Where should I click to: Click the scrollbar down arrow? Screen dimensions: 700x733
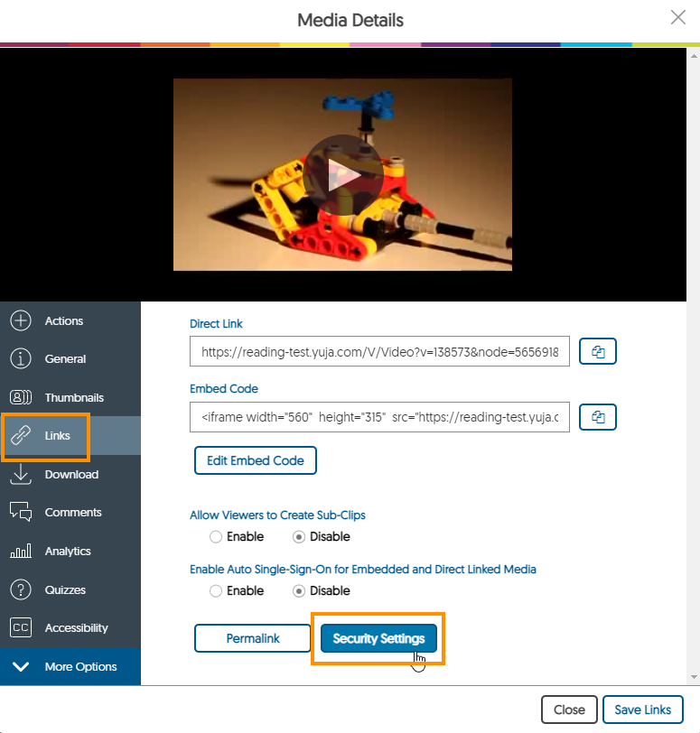coord(694,677)
